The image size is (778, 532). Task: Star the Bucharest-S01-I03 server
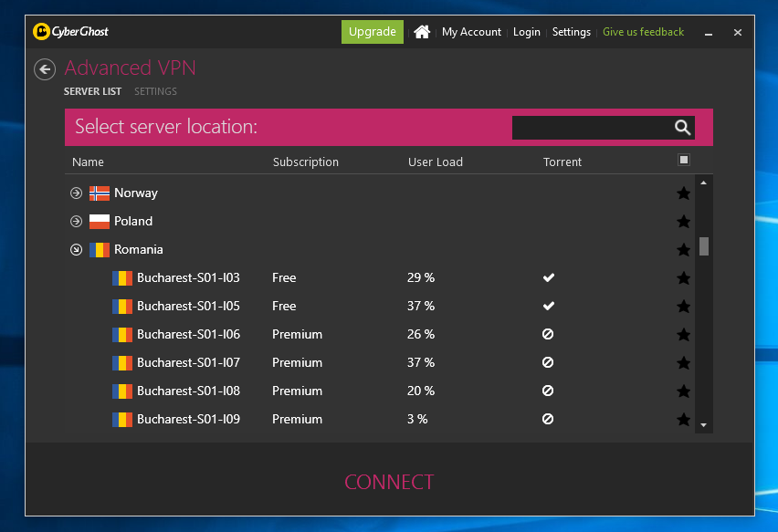[683, 277]
